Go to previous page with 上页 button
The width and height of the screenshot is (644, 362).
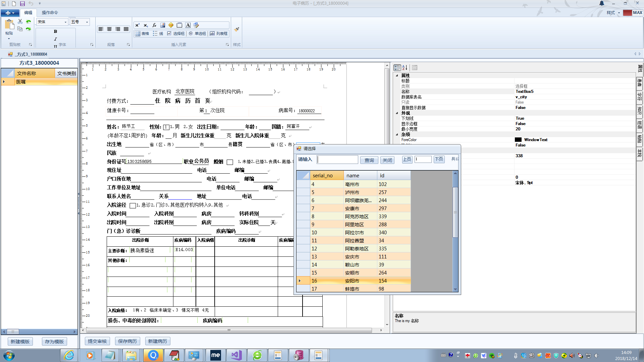(407, 160)
